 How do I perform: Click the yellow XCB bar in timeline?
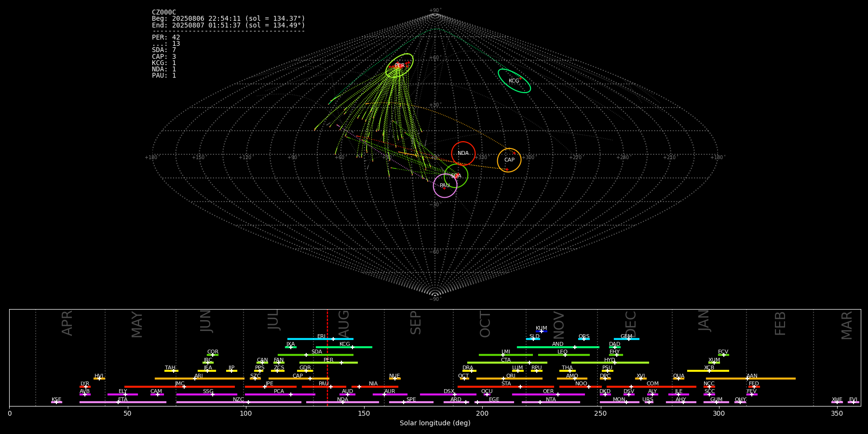coord(708,371)
